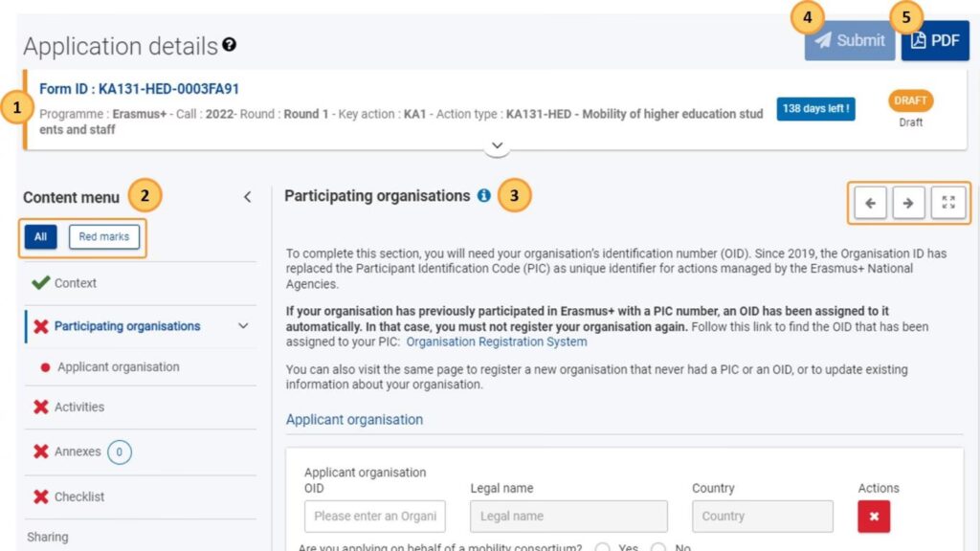Click the help icon beside Application details
The image size is (980, 551).
click(230, 45)
